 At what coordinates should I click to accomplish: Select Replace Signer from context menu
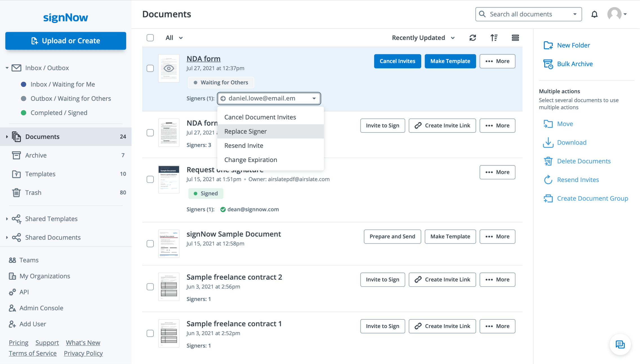tap(245, 131)
